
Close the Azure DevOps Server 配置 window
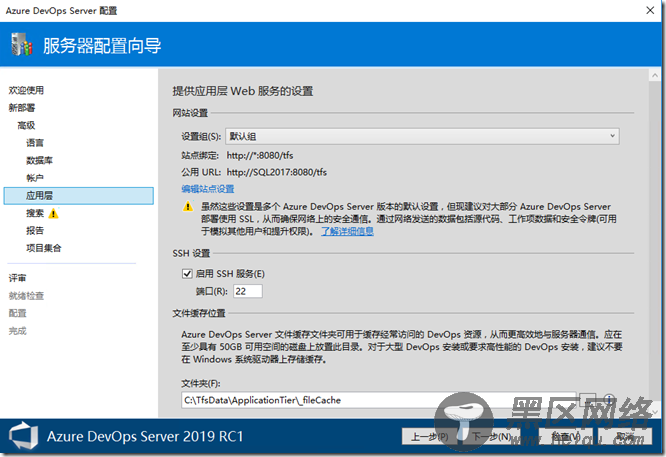(x=650, y=10)
